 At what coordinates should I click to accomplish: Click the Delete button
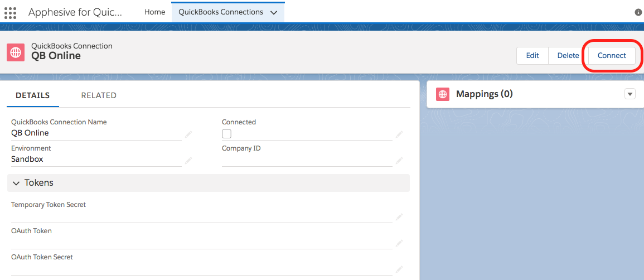pyautogui.click(x=568, y=55)
